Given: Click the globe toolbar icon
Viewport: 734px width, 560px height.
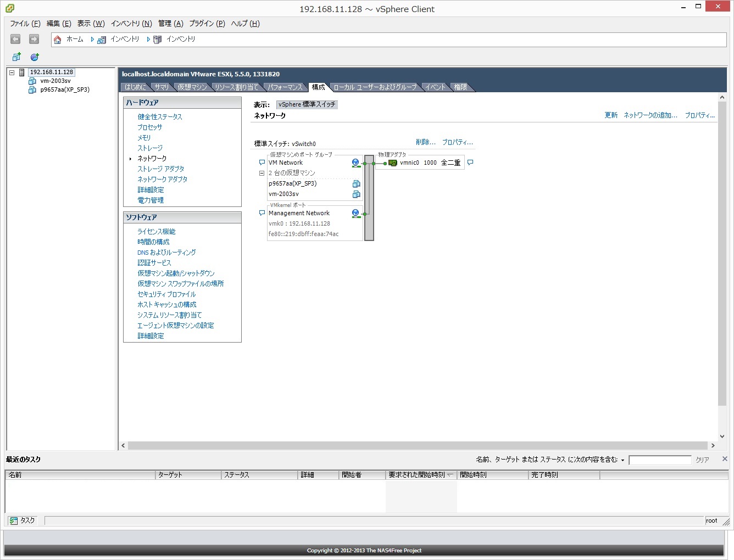Looking at the screenshot, I should [x=35, y=57].
